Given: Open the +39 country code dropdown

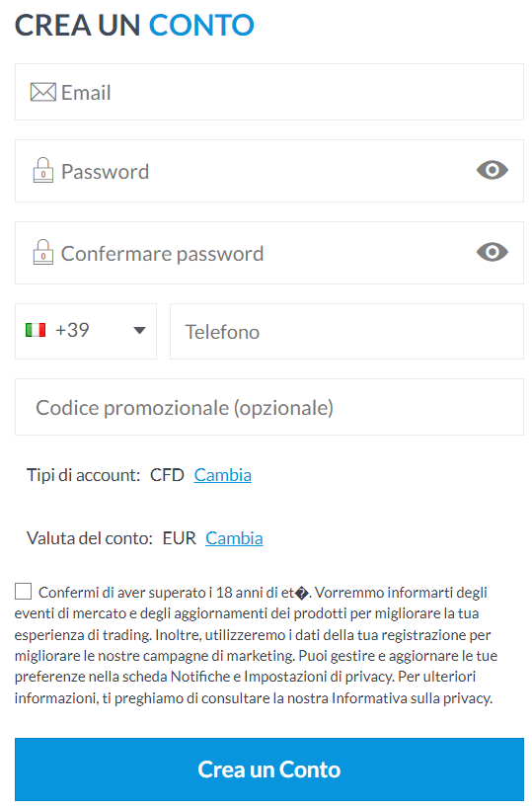Looking at the screenshot, I should (86, 331).
